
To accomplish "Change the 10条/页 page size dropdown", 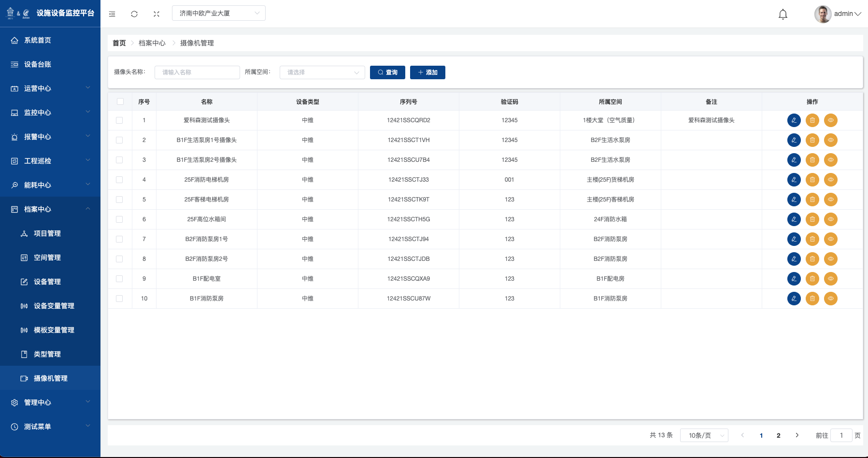I will (704, 435).
